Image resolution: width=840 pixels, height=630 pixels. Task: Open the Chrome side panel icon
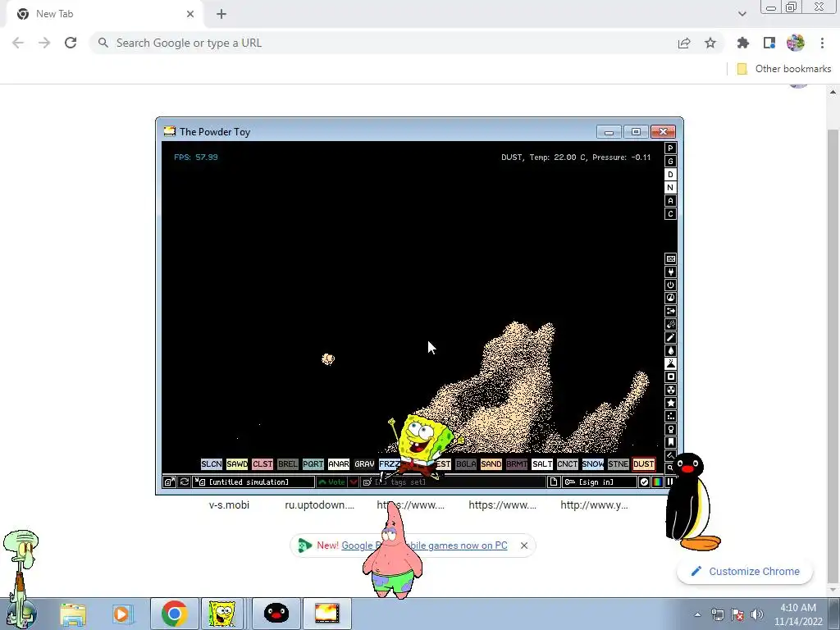coord(769,43)
